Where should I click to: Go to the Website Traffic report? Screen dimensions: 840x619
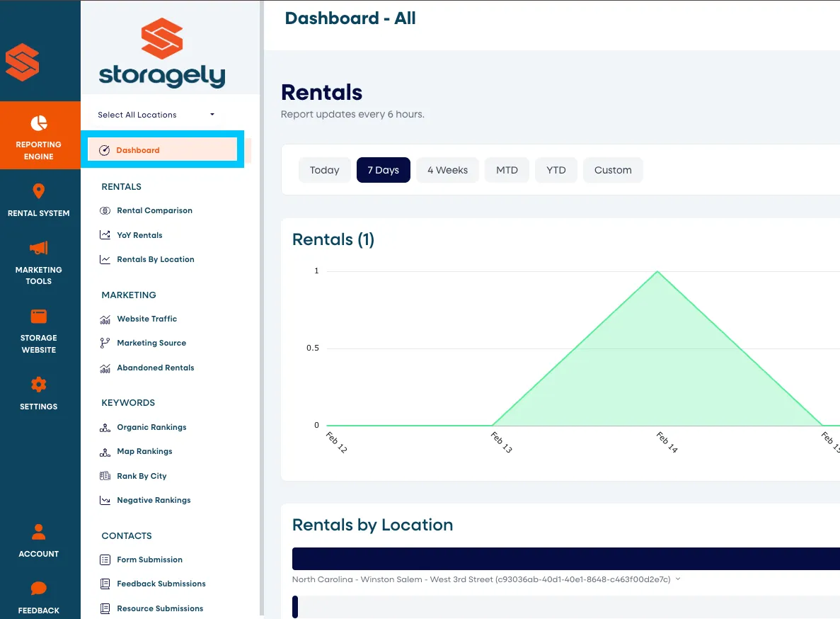pos(146,319)
